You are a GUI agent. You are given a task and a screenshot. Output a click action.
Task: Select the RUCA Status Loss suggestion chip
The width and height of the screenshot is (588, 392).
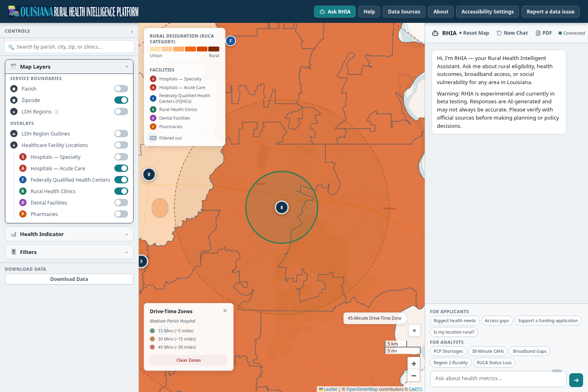(x=494, y=363)
